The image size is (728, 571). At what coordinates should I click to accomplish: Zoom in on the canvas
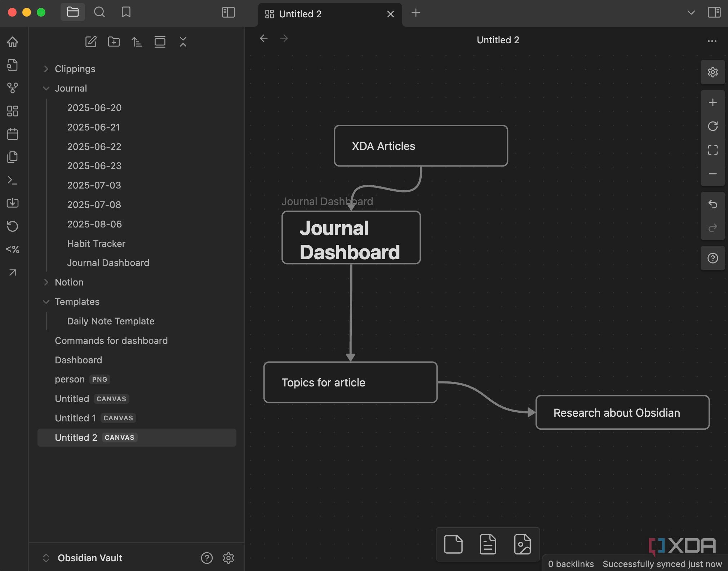713,102
